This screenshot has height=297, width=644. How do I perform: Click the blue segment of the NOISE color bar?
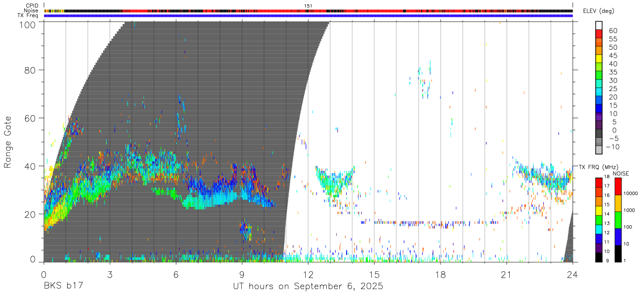point(618,237)
